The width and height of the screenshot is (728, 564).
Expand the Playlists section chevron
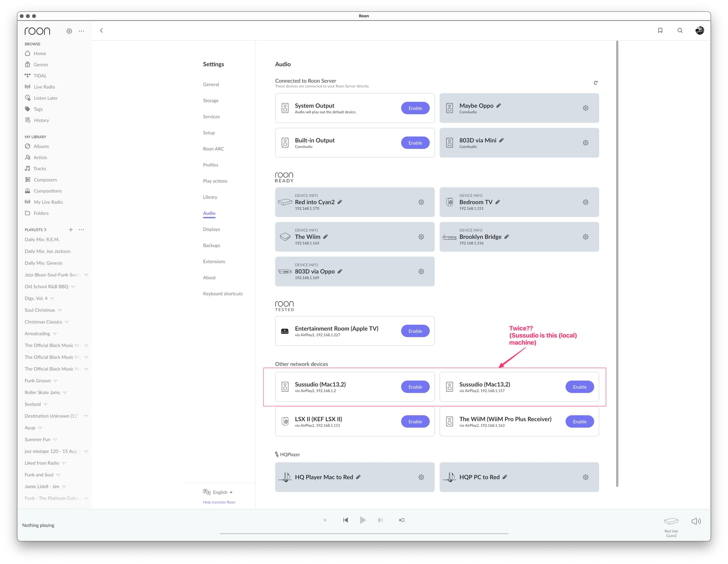[x=45, y=229]
